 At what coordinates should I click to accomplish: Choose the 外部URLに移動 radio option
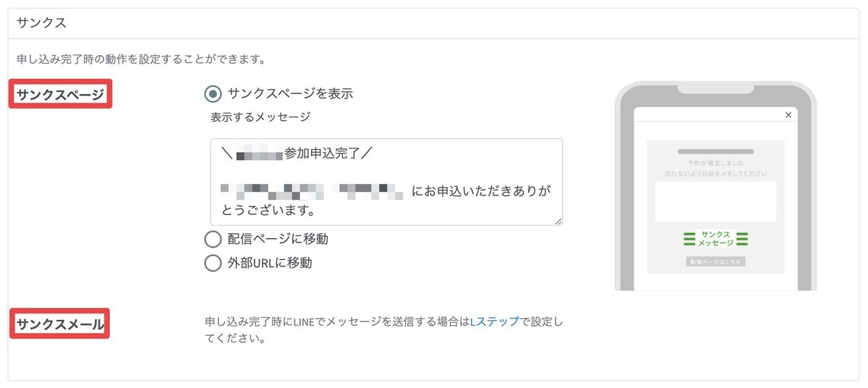213,263
